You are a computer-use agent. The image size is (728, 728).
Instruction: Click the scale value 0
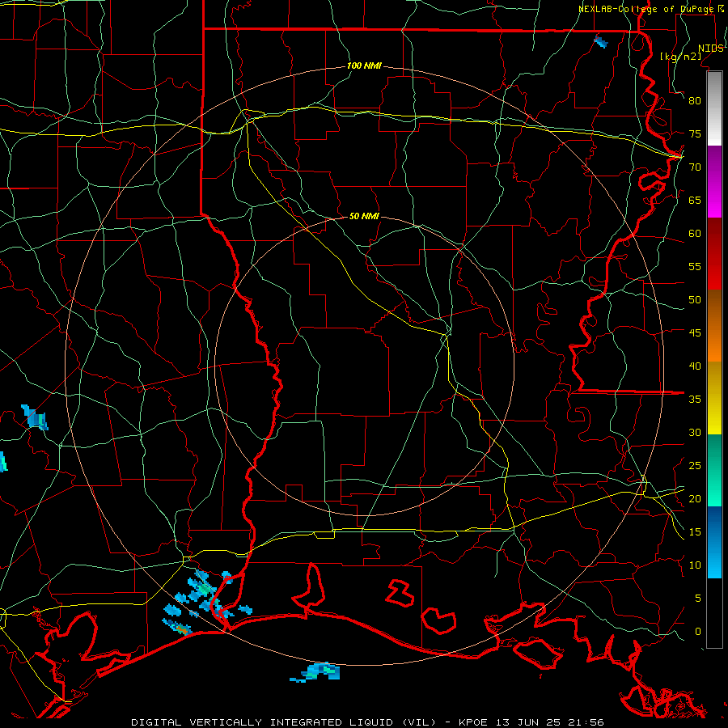click(x=698, y=632)
